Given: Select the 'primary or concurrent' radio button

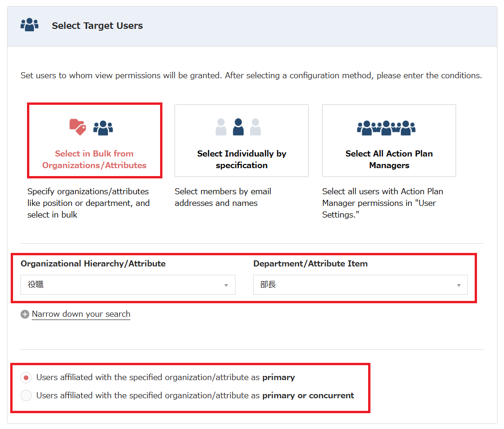Looking at the screenshot, I should pos(27,396).
